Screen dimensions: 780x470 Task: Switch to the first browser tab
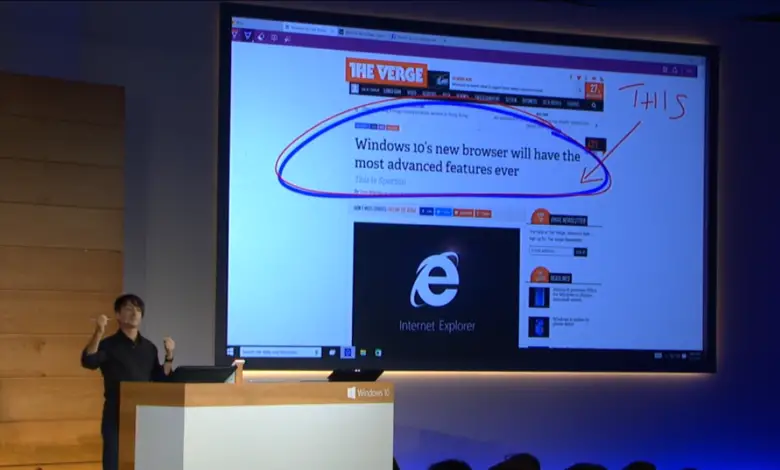click(x=309, y=29)
